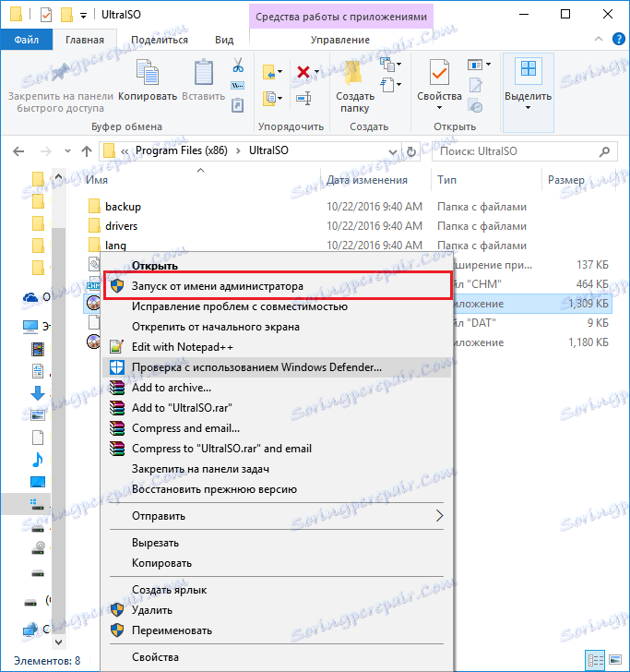Click the Copy icon in ribbon
This screenshot has height=672, width=630.
148,72
